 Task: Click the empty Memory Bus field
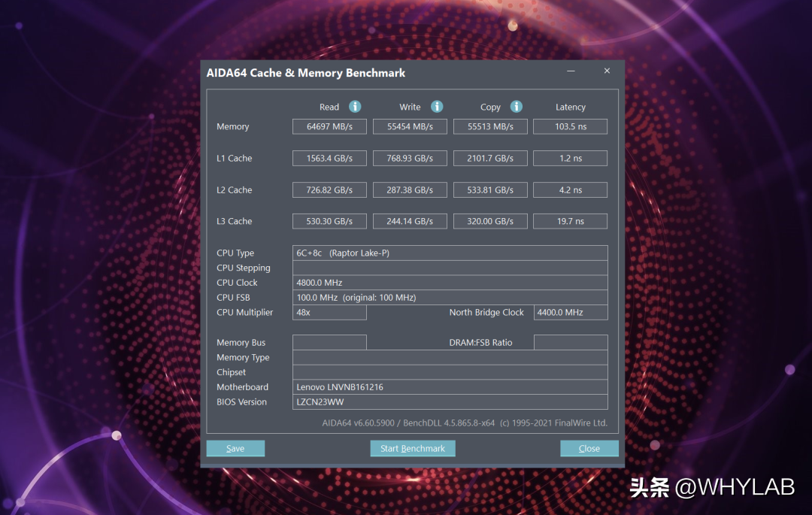click(x=329, y=343)
